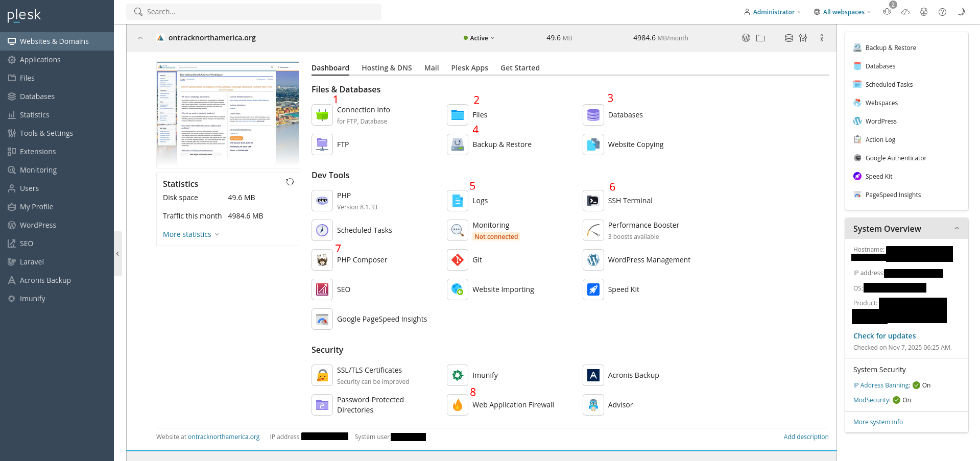Click the Check for updates link
This screenshot has width=980, height=461.
click(884, 336)
